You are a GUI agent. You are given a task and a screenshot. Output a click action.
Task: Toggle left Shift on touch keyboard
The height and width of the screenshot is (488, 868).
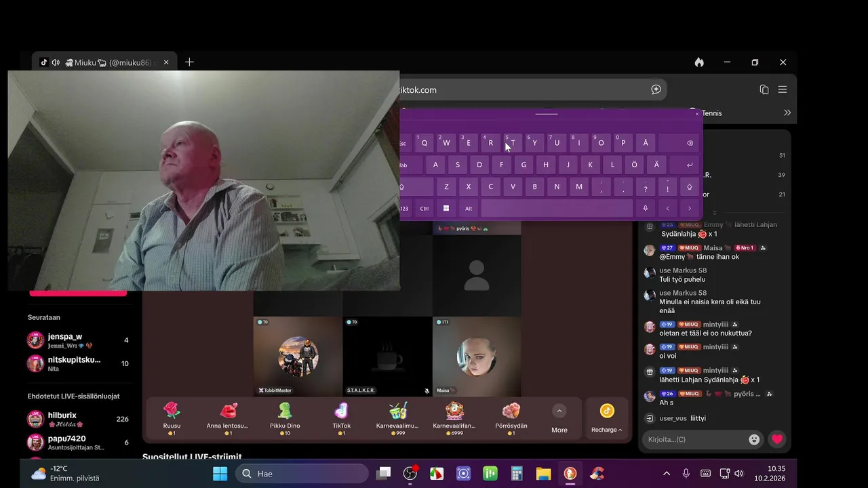point(416,186)
